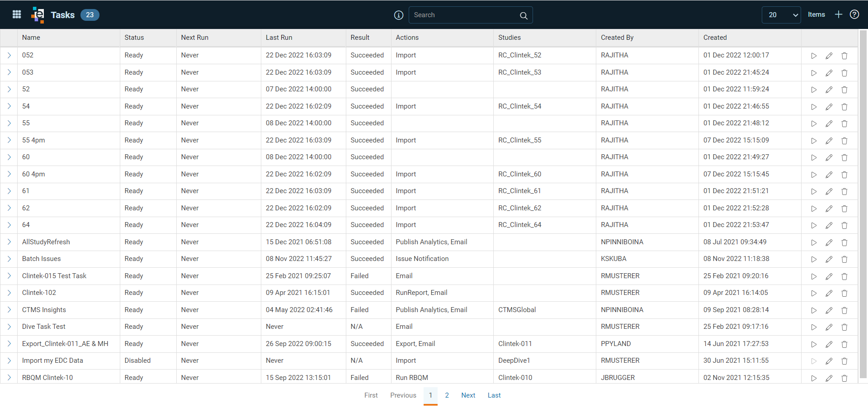Open the apps grid menu

point(17,14)
